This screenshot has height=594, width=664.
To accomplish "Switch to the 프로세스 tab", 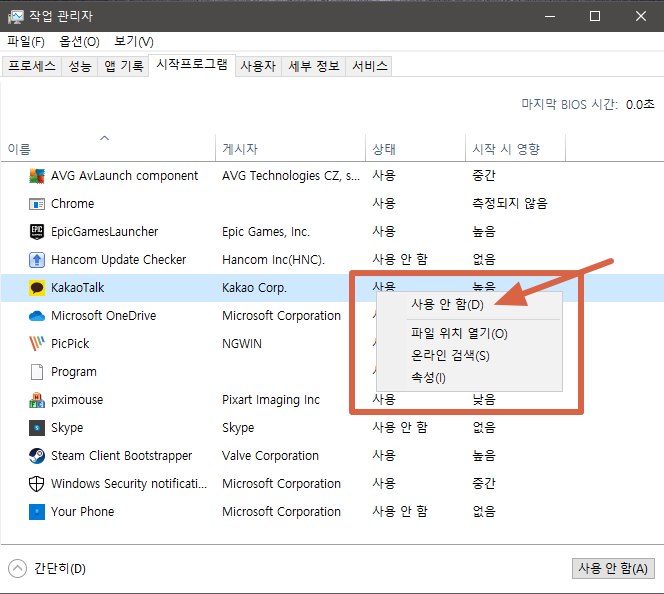I will pyautogui.click(x=32, y=66).
